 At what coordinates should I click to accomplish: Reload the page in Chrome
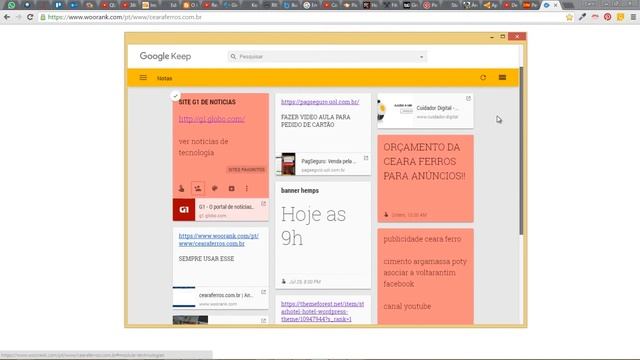coord(30,17)
